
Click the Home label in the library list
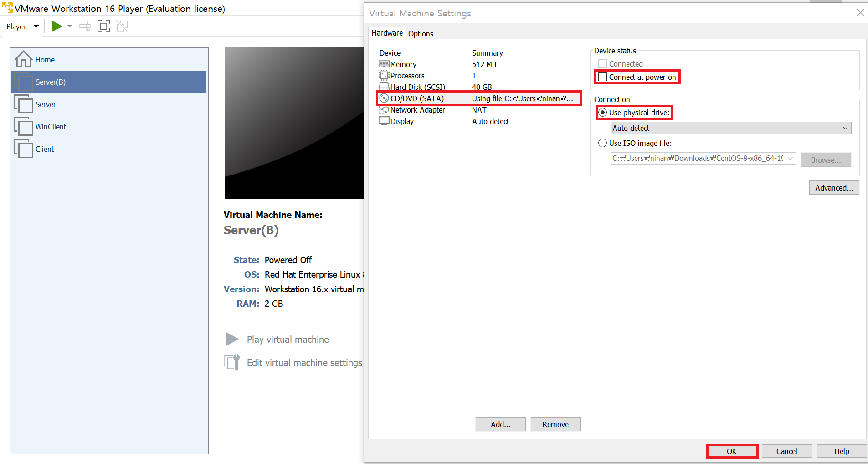point(45,60)
